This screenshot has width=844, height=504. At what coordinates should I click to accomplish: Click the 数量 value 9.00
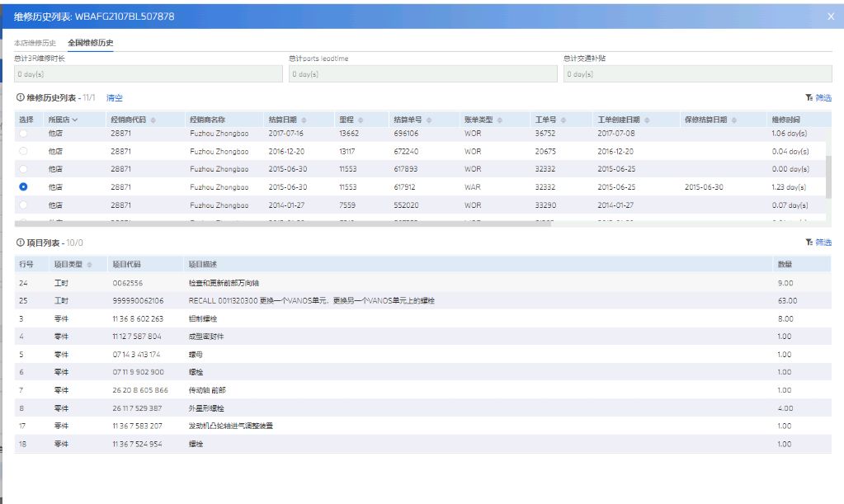pyautogui.click(x=785, y=283)
